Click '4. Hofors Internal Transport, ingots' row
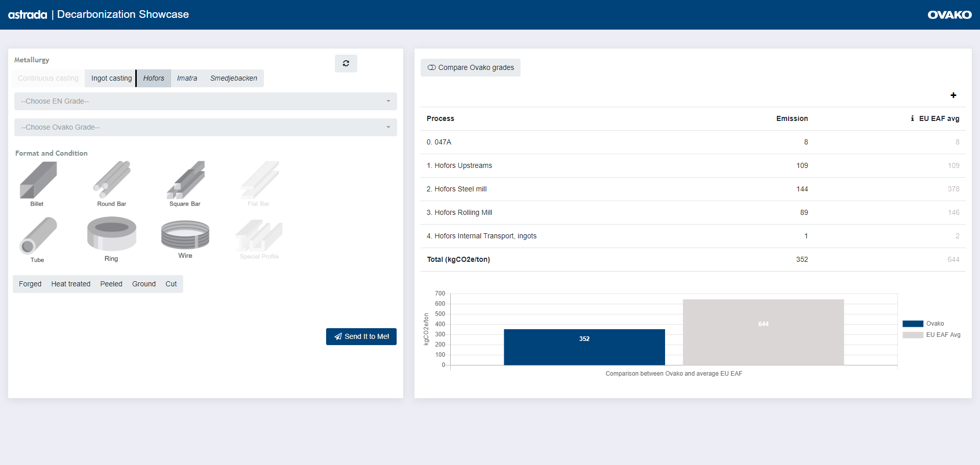The height and width of the screenshot is (465, 980). [693, 236]
